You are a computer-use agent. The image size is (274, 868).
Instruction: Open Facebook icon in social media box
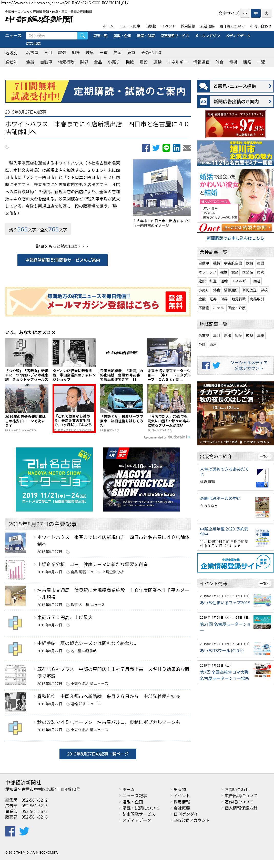click(206, 365)
